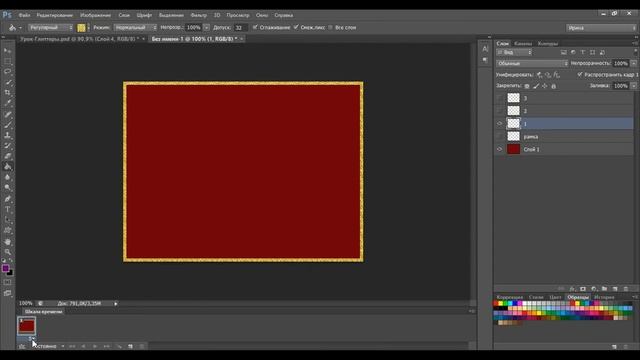This screenshot has width=640, height=360.
Task: Hide layer 1 eye icon
Action: coord(500,124)
